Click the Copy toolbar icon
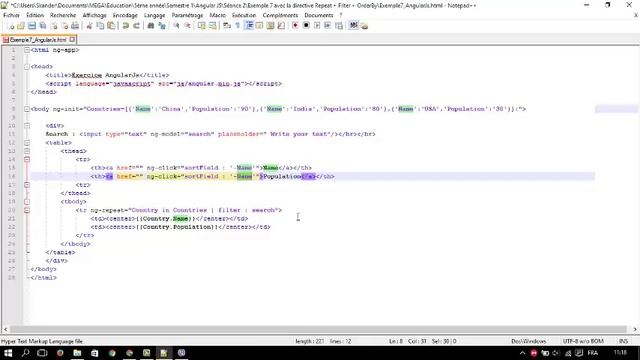640x360 pixels. [x=100, y=26]
